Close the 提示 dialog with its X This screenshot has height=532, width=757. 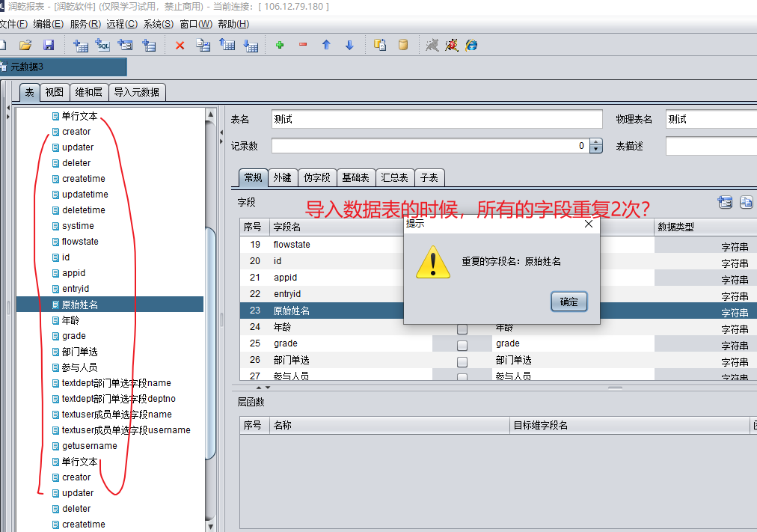(x=589, y=224)
